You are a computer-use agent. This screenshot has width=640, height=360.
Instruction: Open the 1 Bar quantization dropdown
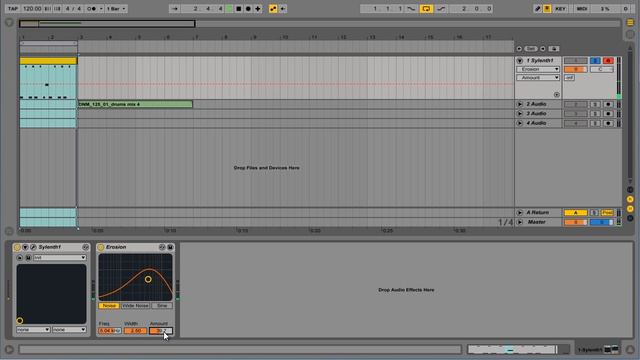(116, 9)
